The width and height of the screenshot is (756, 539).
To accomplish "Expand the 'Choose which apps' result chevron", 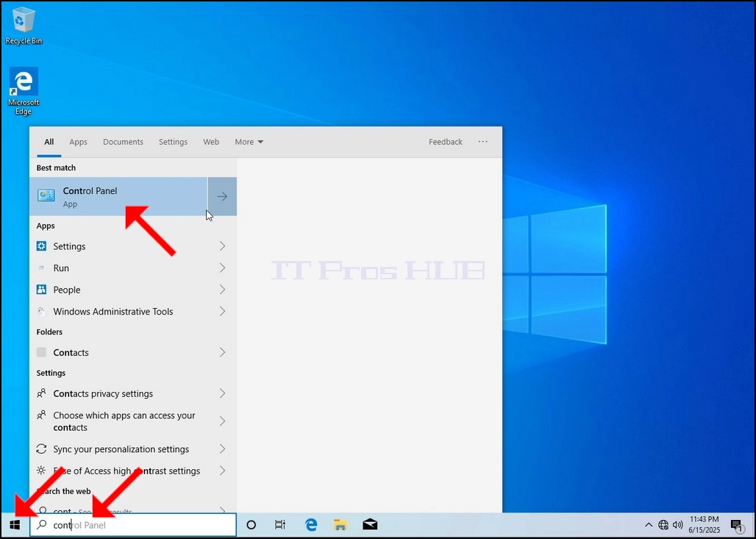I will click(x=222, y=421).
